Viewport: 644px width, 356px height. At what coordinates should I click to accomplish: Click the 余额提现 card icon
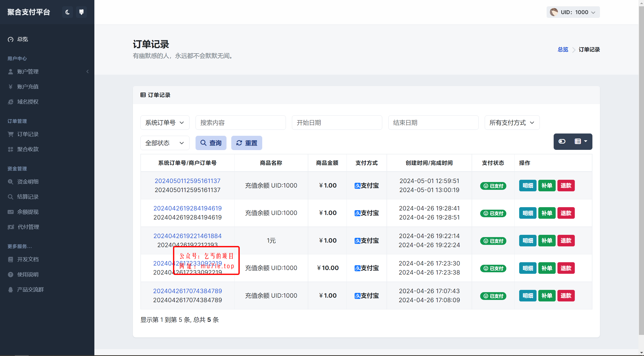(10, 212)
